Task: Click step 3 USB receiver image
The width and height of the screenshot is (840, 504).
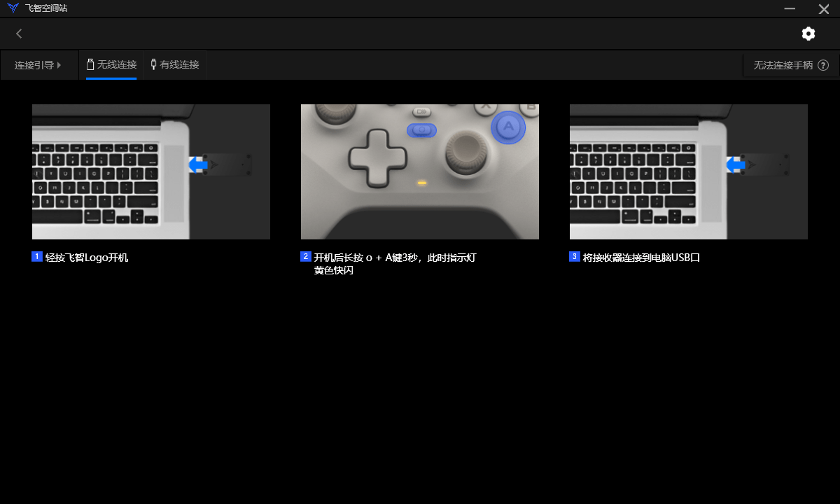Action: [x=689, y=171]
